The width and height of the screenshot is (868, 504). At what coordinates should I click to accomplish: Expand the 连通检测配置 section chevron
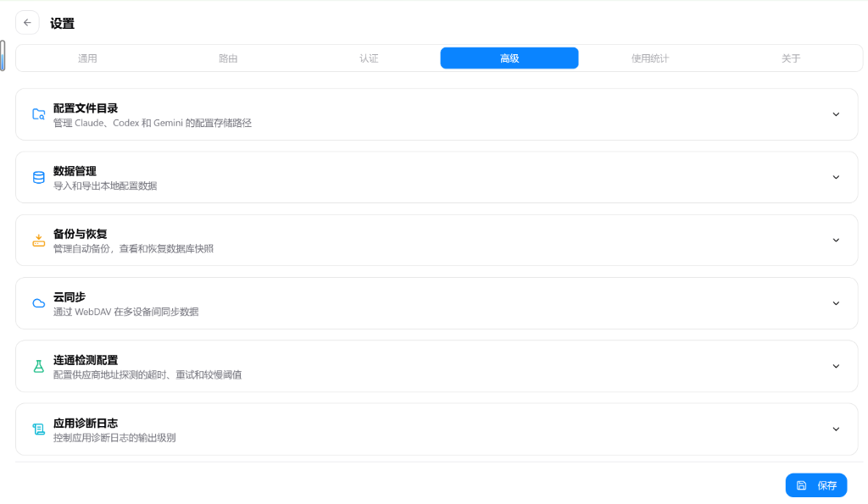click(x=836, y=366)
